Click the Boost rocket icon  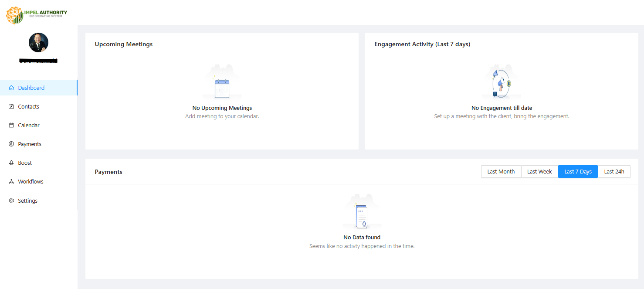(11, 163)
